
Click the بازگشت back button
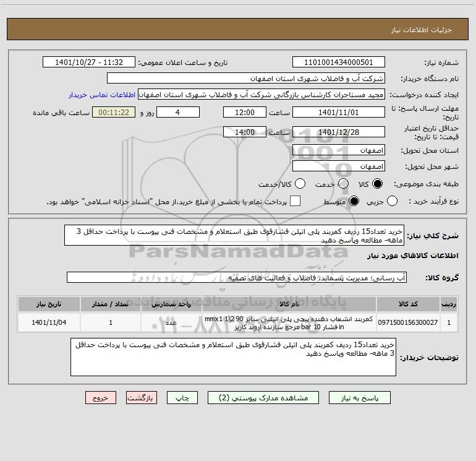[142, 398]
